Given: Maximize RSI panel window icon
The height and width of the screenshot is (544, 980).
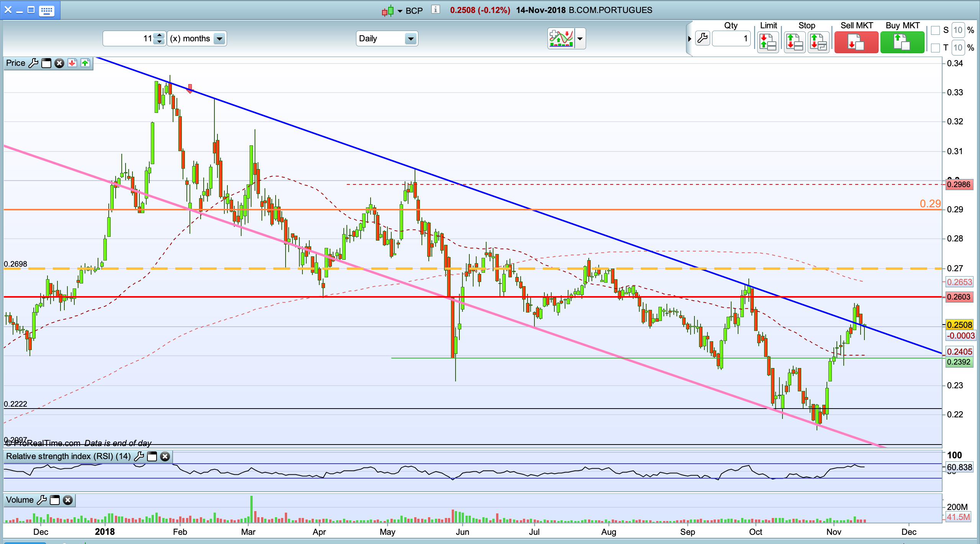Looking at the screenshot, I should pos(152,456).
